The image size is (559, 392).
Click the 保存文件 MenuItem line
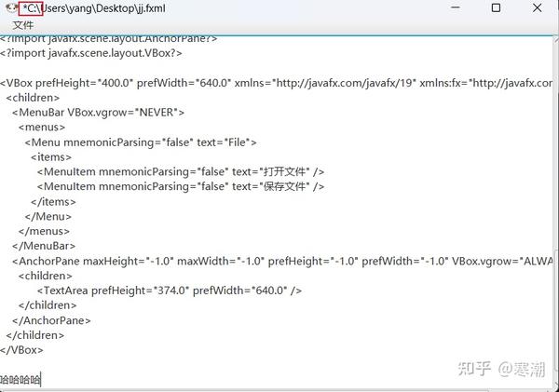click(x=181, y=187)
